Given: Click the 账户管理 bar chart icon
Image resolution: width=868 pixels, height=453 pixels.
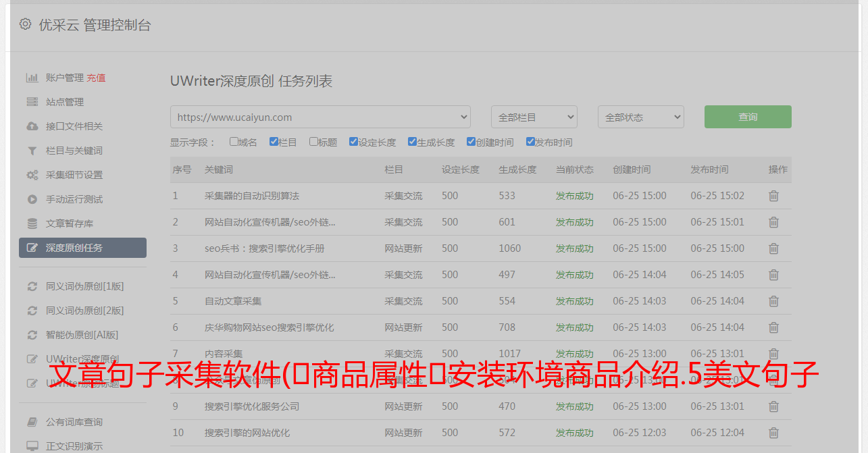Looking at the screenshot, I should click(32, 78).
